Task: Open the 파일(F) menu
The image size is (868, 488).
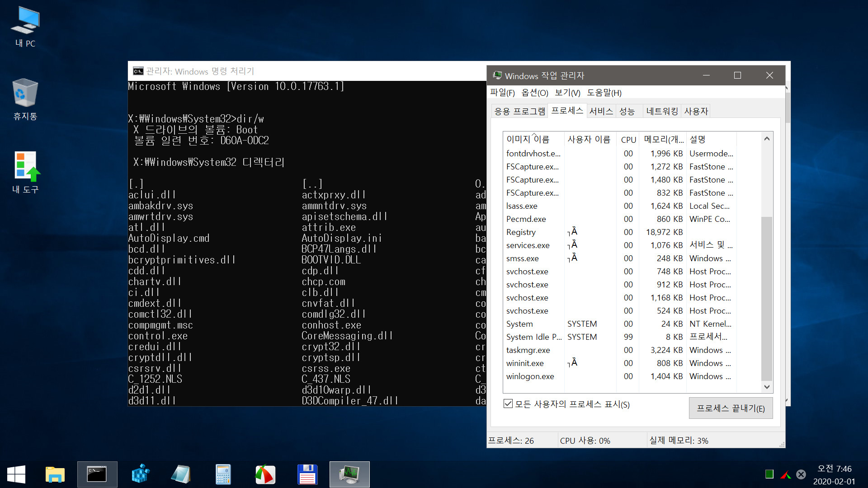Action: coord(502,93)
